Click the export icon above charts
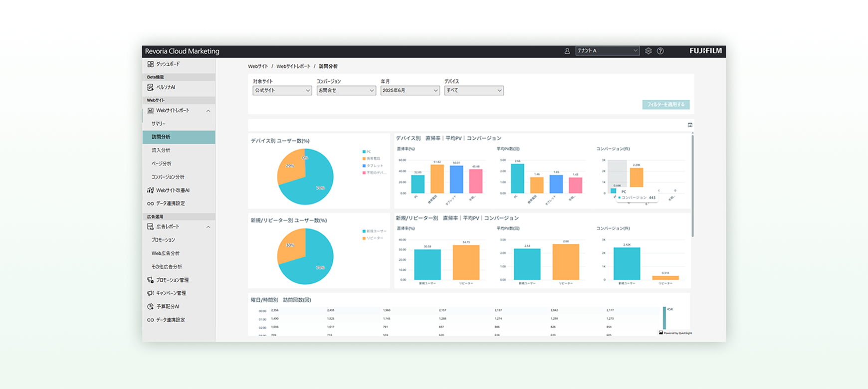This screenshot has width=868, height=389. pos(690,125)
